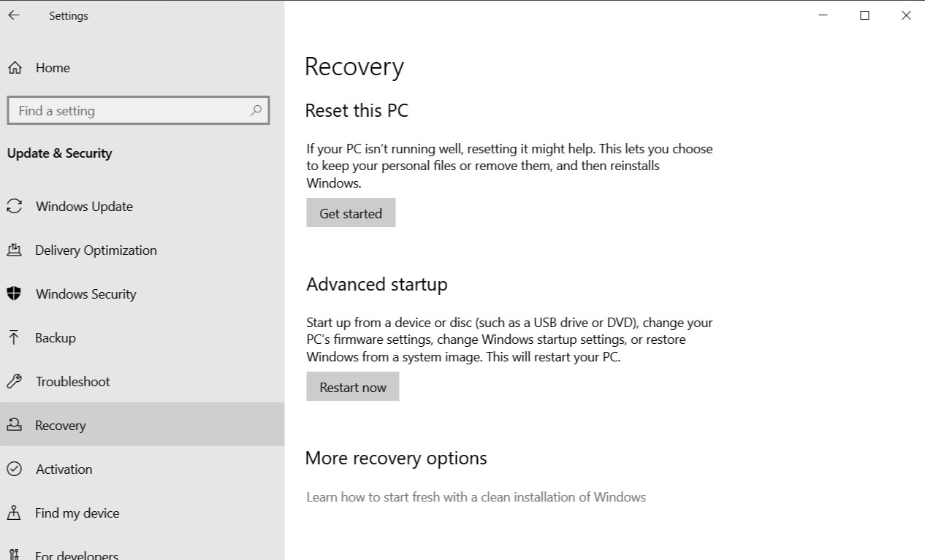This screenshot has height=560, width=925.
Task: Click Restart now under Advanced startup
Action: click(353, 386)
